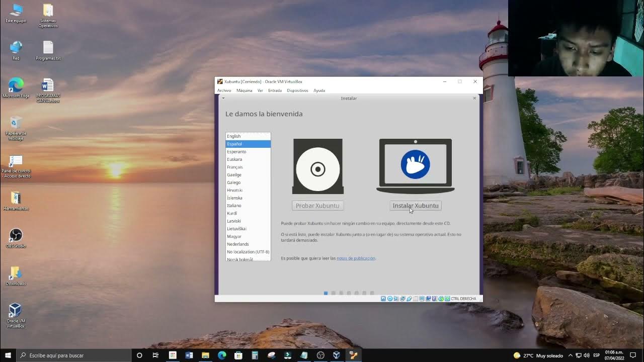
Task: Open OBS Studio from the taskbar
Action: tap(320, 355)
